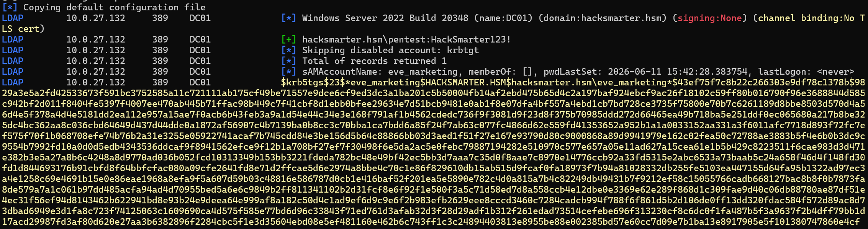Click 'pwdLastSet: 2026-06-11 15:42:28.383754' value
The image size is (868, 229).
coord(645,72)
